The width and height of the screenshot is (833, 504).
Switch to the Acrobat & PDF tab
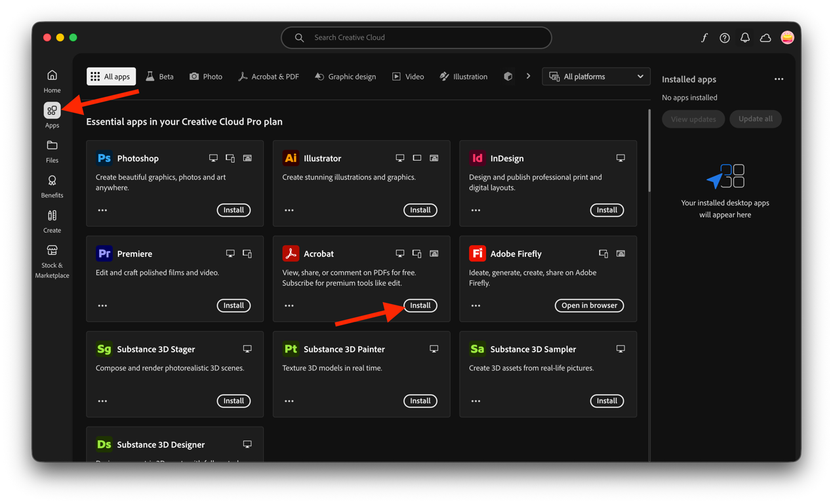[x=268, y=77]
